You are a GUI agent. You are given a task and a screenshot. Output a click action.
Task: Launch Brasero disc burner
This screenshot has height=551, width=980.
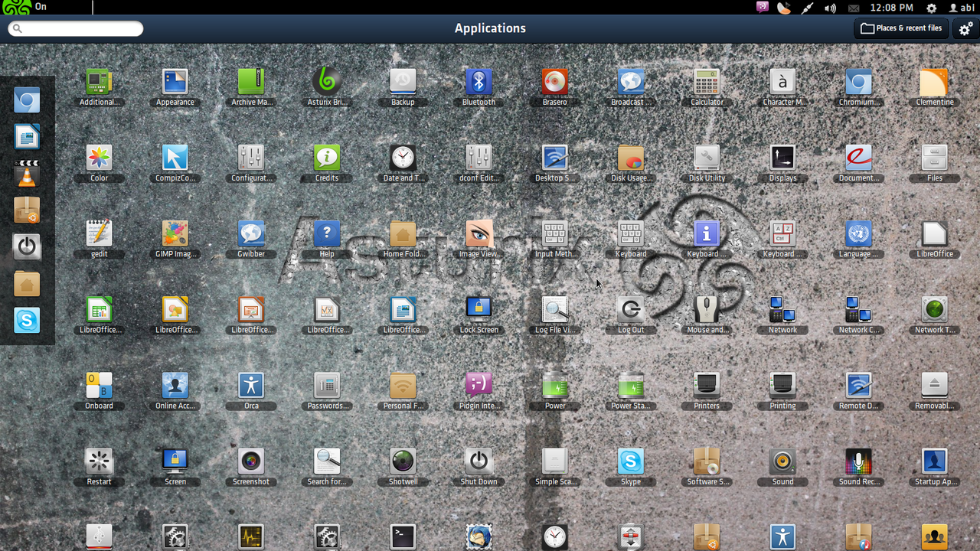[555, 82]
